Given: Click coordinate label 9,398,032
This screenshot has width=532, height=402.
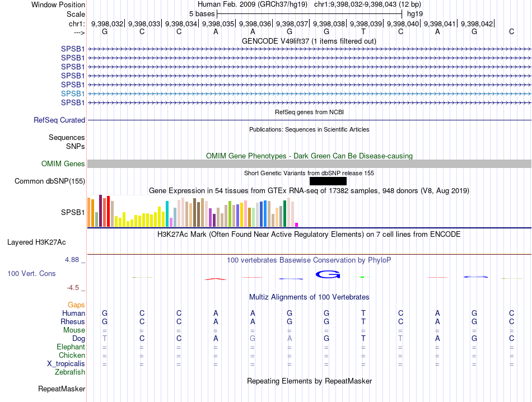Looking at the screenshot, I should point(107,24).
